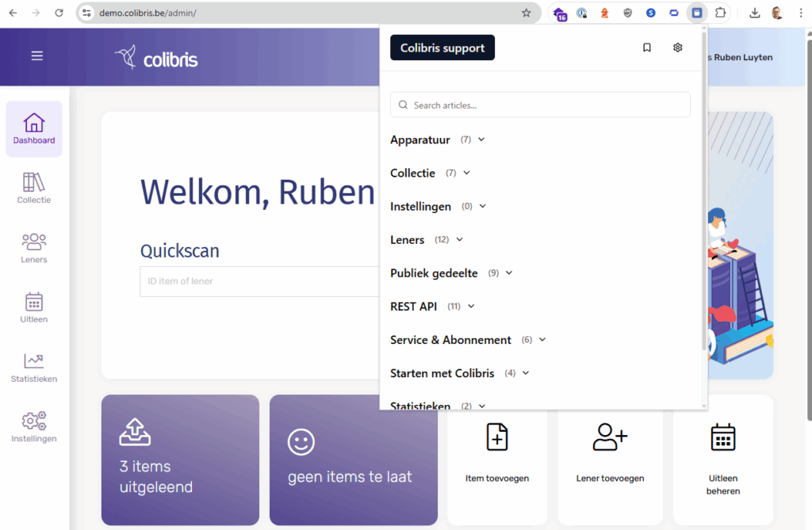Click Quickscan ID item of lener field
The width and height of the screenshot is (812, 530).
(x=259, y=281)
